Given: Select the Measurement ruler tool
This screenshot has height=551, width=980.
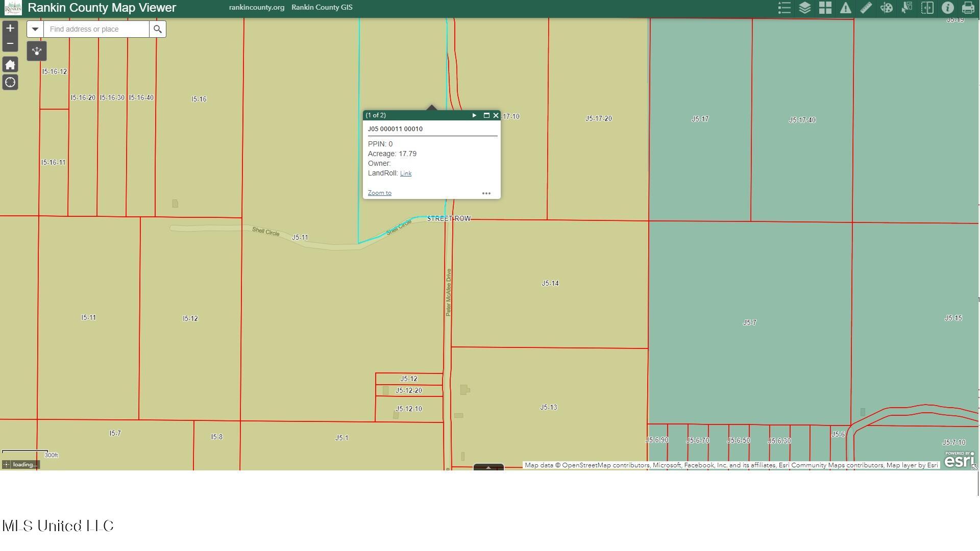Looking at the screenshot, I should tap(866, 8).
